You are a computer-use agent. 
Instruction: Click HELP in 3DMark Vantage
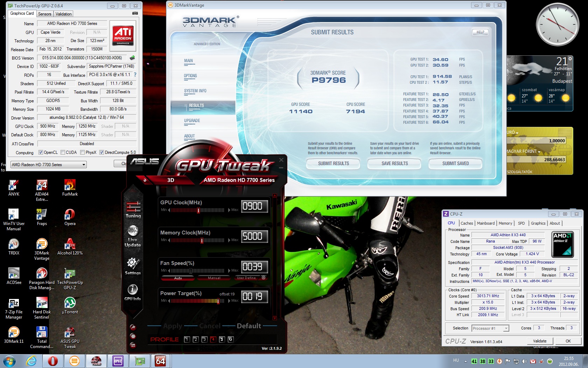(480, 32)
